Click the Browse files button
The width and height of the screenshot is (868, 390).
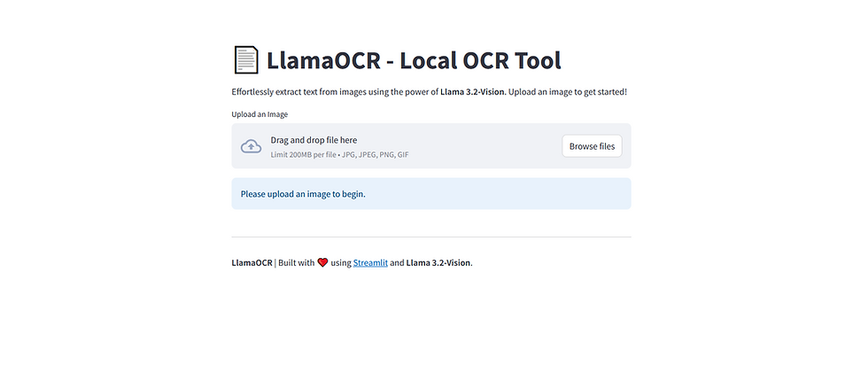click(592, 146)
